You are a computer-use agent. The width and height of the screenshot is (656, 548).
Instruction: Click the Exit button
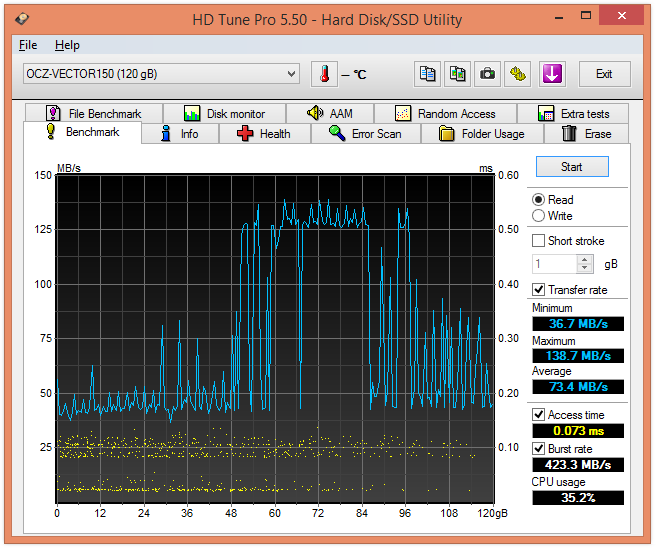pyautogui.click(x=604, y=74)
